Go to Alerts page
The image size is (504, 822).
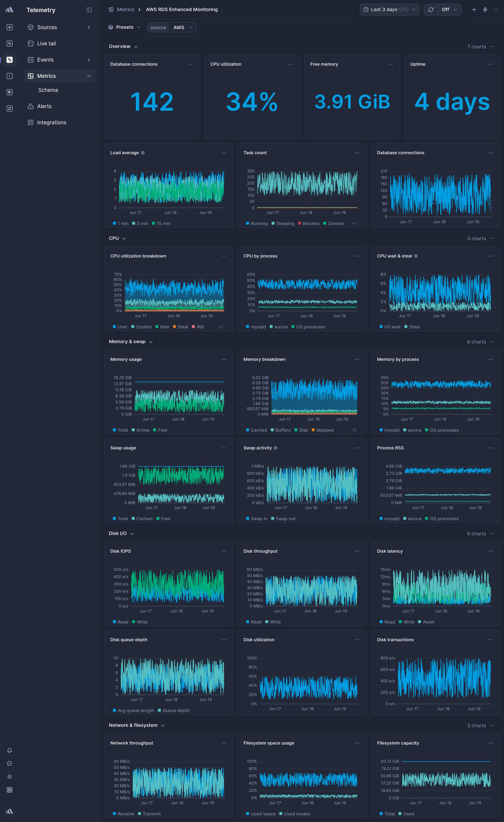click(60, 106)
